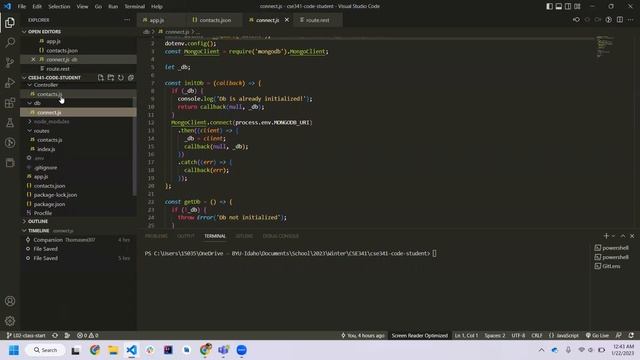Close the connect.js editor tab

287,20
